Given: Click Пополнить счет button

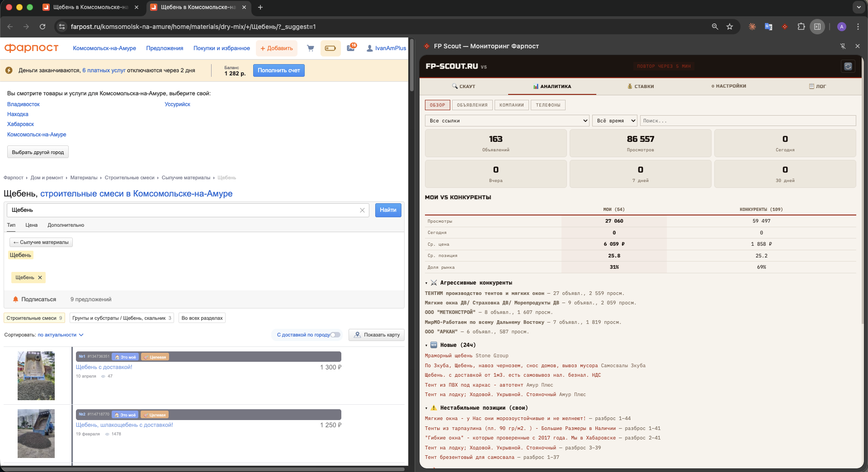Looking at the screenshot, I should [279, 70].
